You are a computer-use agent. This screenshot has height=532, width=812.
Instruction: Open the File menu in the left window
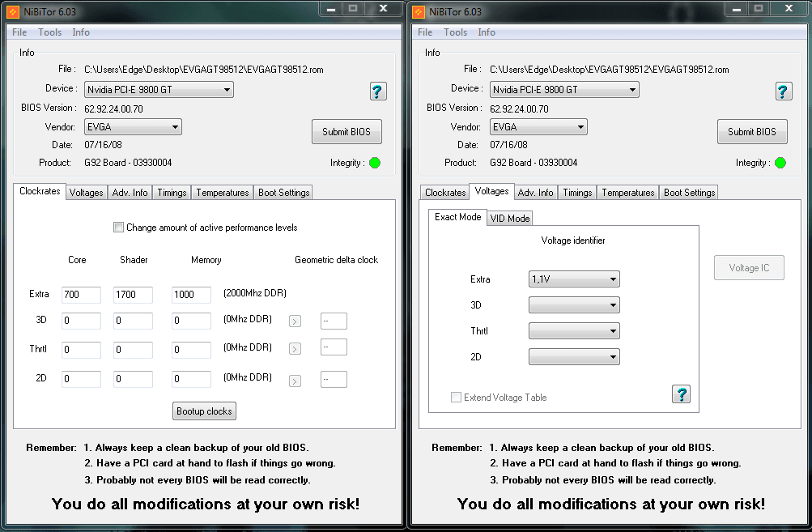coord(19,32)
